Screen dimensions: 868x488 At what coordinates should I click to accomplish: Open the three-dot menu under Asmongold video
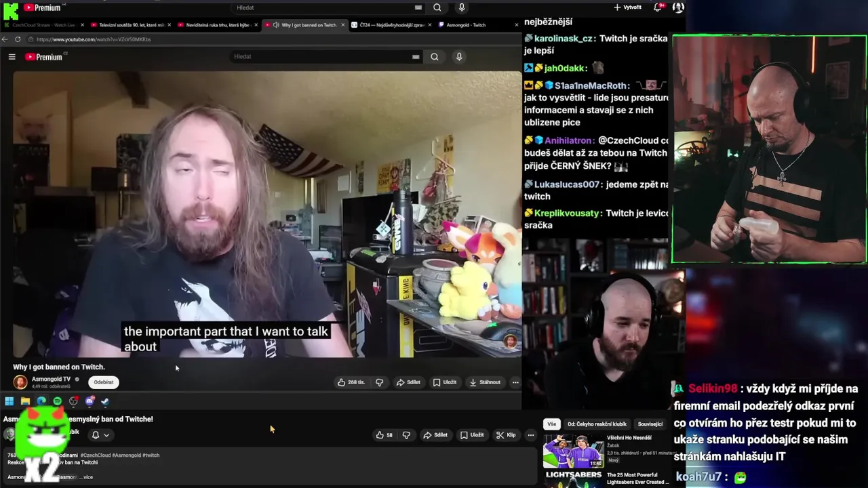pos(515,382)
